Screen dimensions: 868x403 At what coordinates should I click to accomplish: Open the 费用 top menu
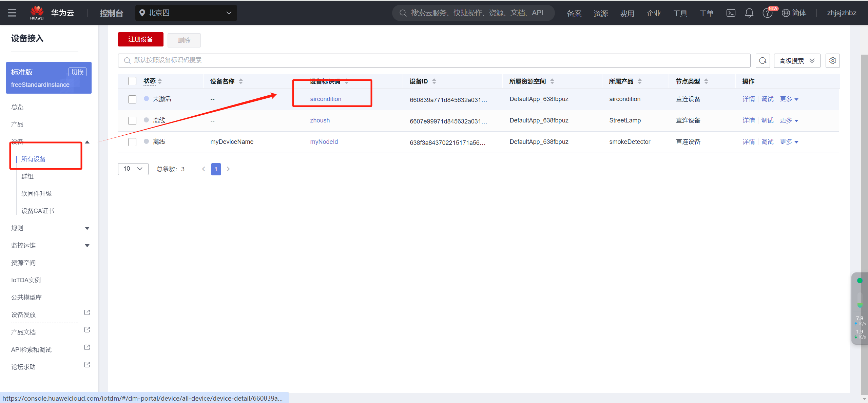(x=627, y=13)
